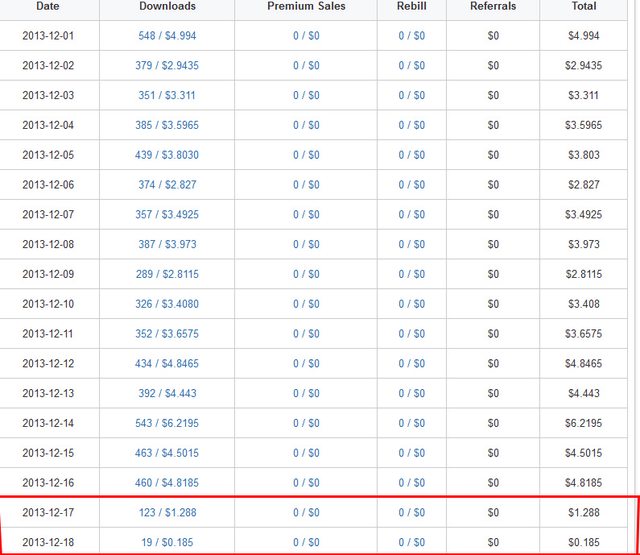Click the 379 / $2.9435 downloads entry
Image resolution: width=640 pixels, height=555 pixels.
coord(167,66)
